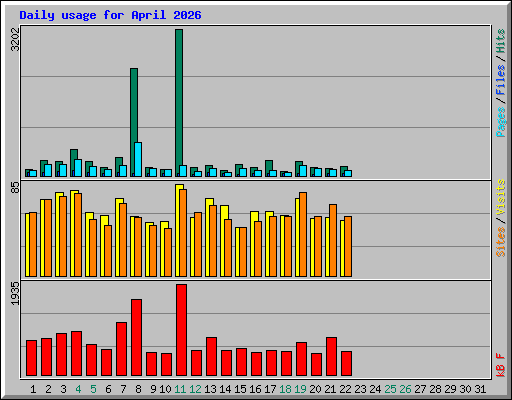This screenshot has width=512, height=400.
Task: Click the red KB bar for day 8
Action: coord(136,337)
